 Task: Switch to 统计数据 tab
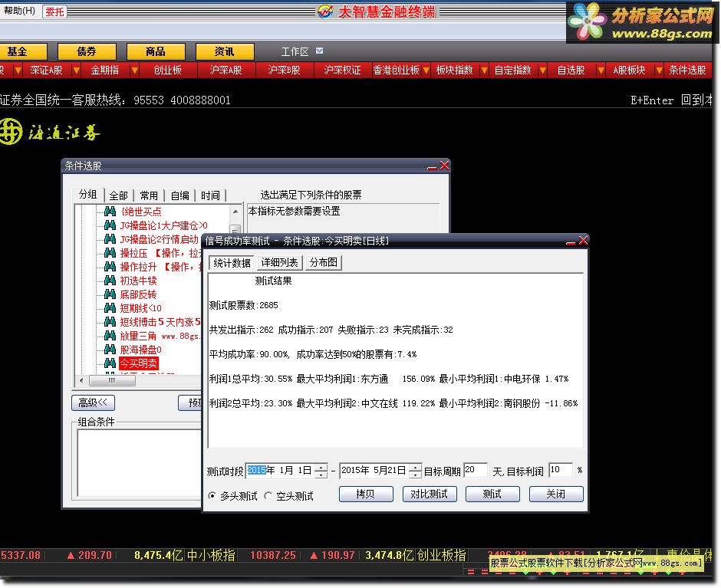[x=232, y=262]
